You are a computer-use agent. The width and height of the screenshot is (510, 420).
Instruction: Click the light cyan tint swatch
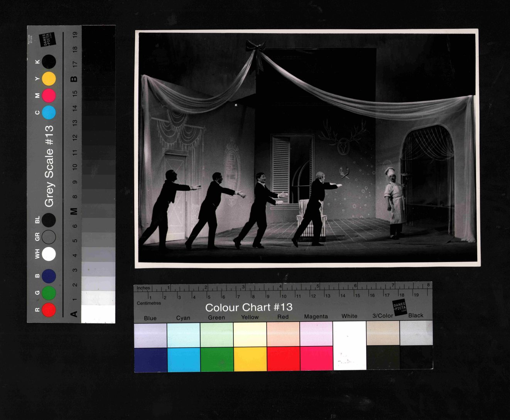tap(183, 335)
